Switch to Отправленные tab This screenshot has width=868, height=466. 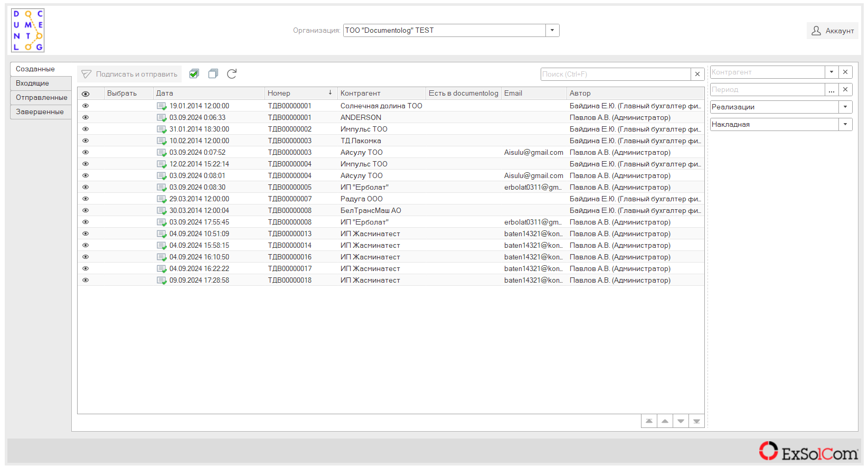41,97
